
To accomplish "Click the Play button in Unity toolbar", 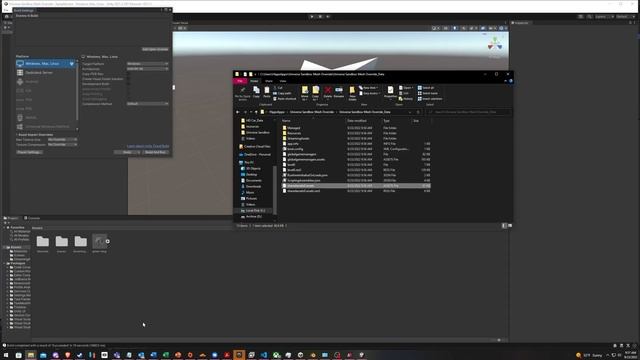I will pos(312,17).
